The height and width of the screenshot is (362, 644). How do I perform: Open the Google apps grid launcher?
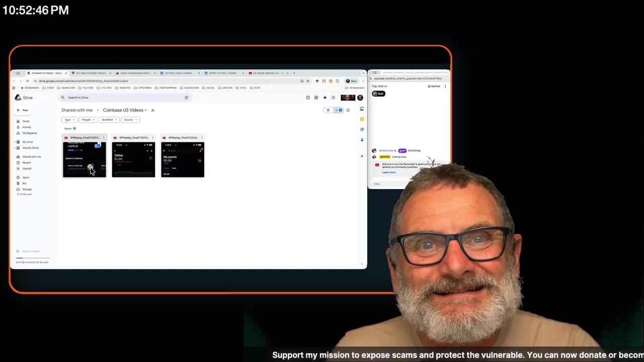[333, 98]
